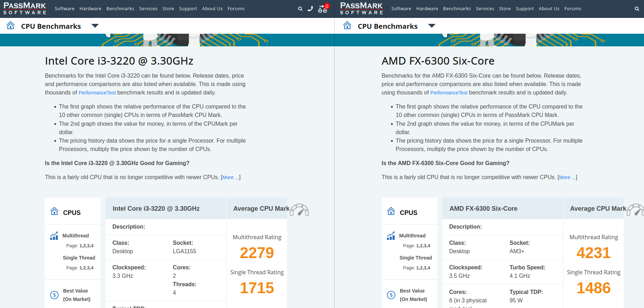The image size is (644, 308).
Task: Open search in the AMD FX-6300 window header
Action: pos(637,9)
